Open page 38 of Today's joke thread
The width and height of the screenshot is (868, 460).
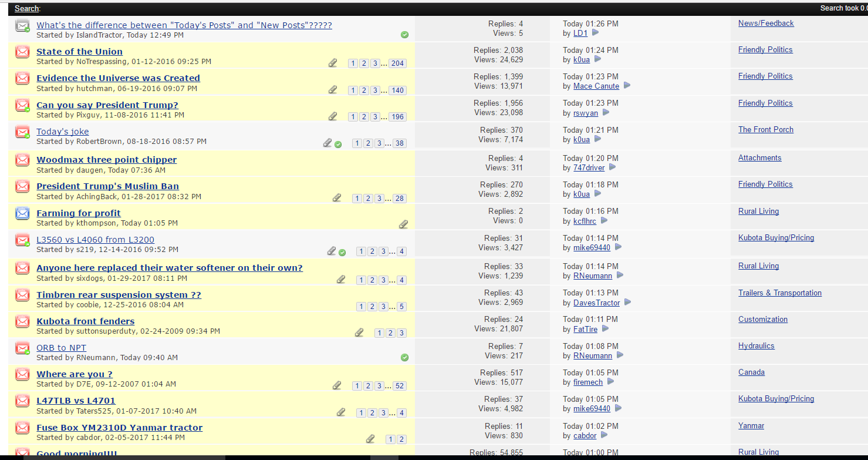[x=399, y=143]
